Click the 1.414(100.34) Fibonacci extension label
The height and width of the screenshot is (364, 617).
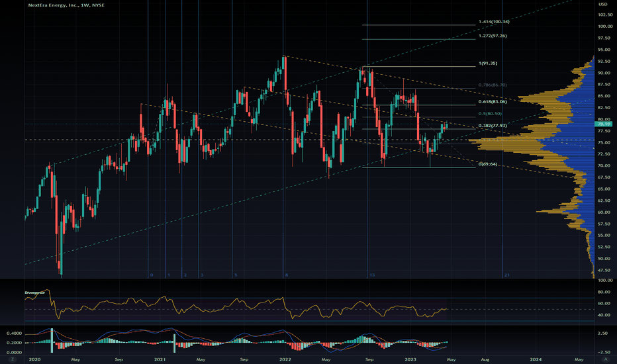[x=494, y=22]
